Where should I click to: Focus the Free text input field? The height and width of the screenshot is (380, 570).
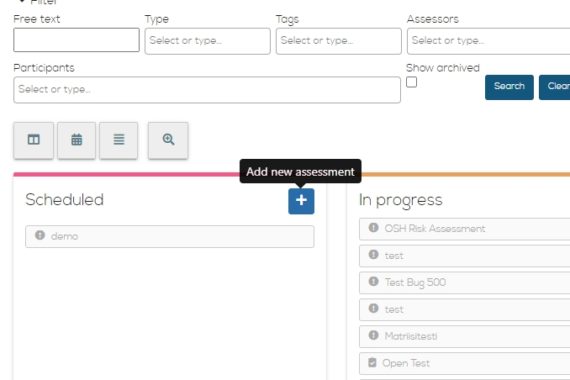click(76, 40)
